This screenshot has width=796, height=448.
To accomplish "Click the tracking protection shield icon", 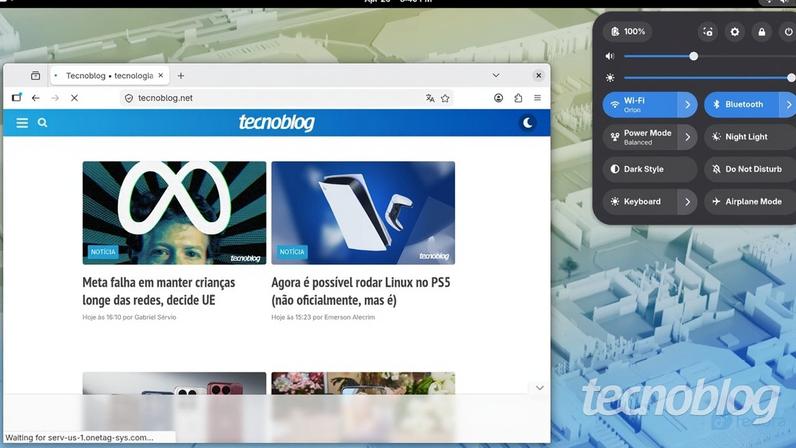I will point(129,98).
